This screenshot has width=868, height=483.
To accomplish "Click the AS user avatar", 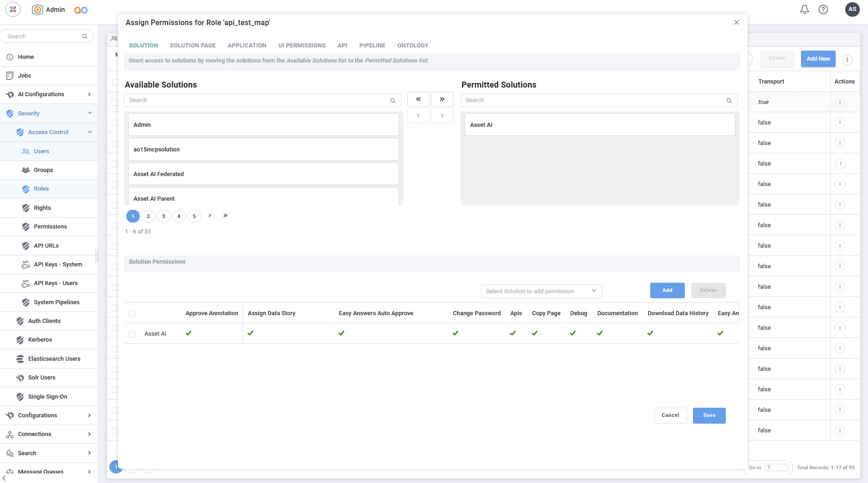I will 852,9.
